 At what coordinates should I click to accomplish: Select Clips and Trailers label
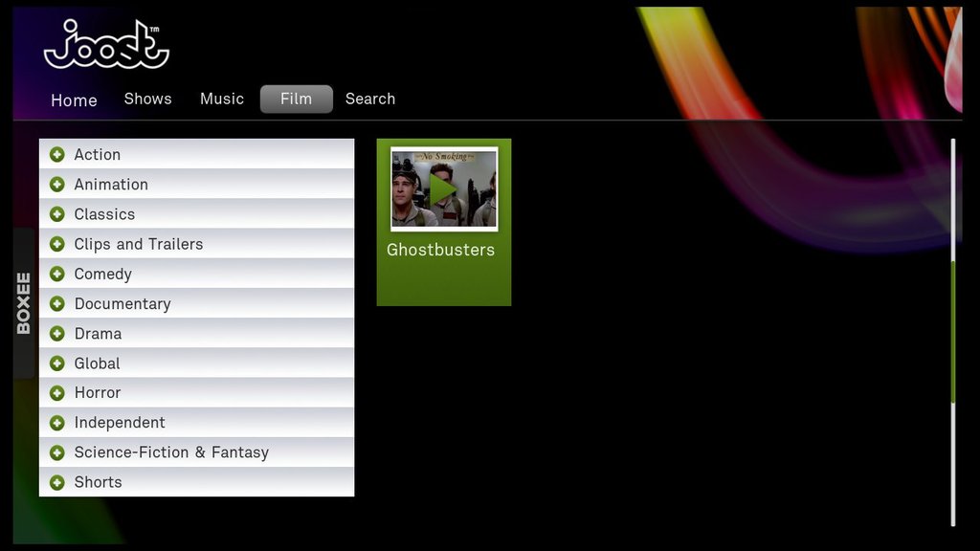pos(139,244)
